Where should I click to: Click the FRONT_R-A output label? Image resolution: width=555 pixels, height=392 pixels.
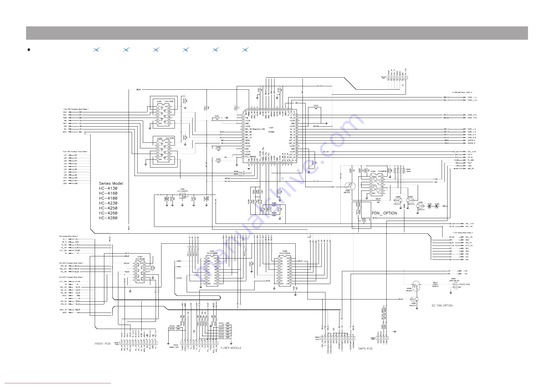coord(472,115)
